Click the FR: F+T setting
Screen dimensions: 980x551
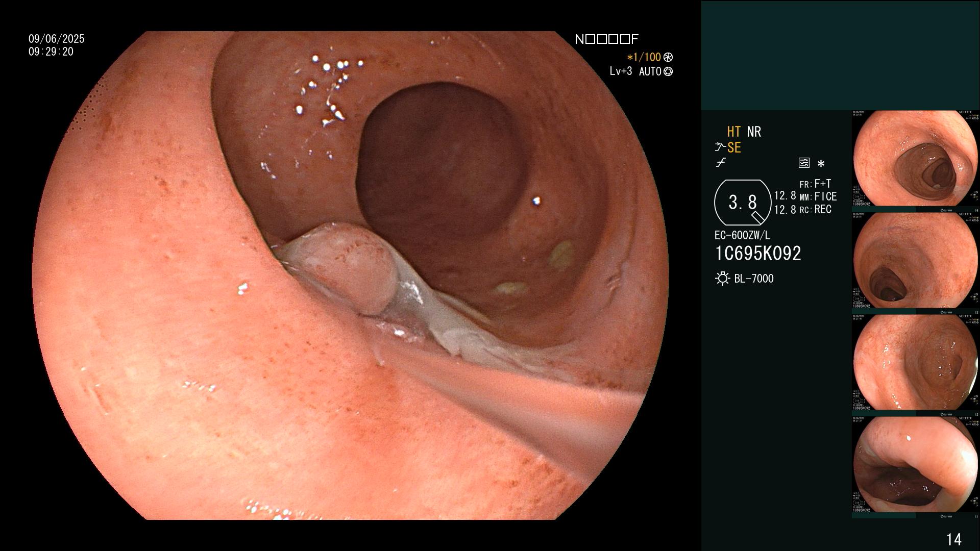pyautogui.click(x=815, y=184)
